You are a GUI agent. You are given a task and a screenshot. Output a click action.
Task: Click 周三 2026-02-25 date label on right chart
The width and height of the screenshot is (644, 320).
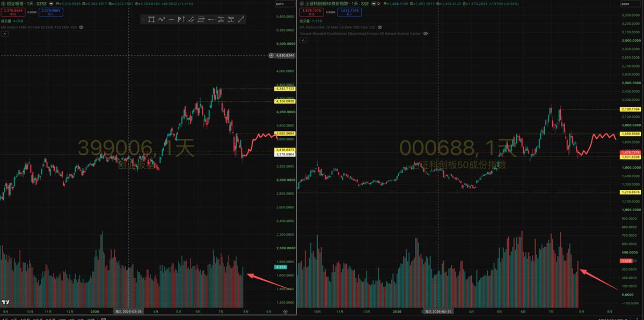439,311
